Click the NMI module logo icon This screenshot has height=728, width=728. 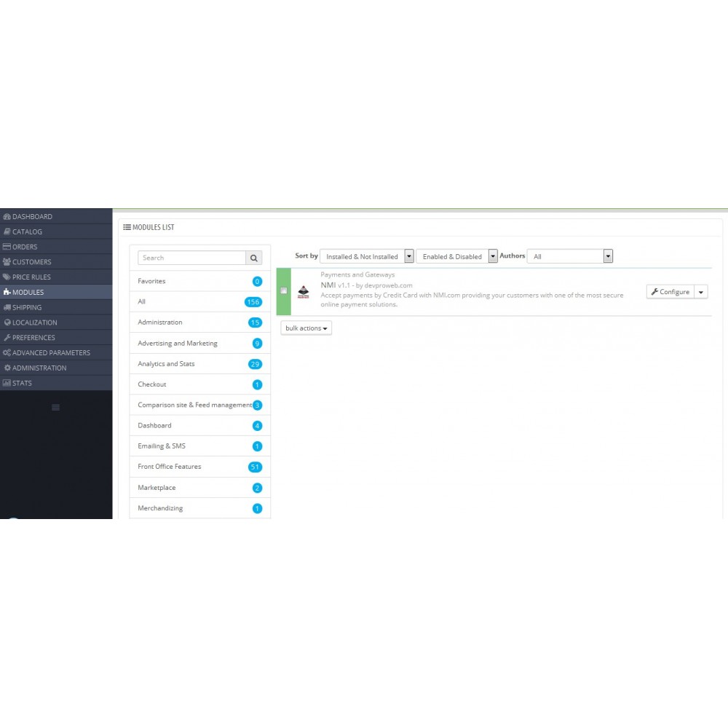pos(303,292)
